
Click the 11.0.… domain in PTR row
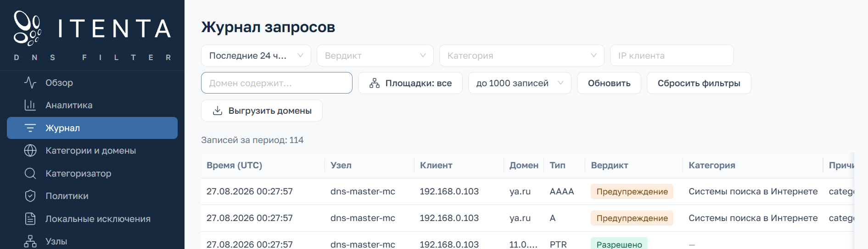[x=523, y=244]
